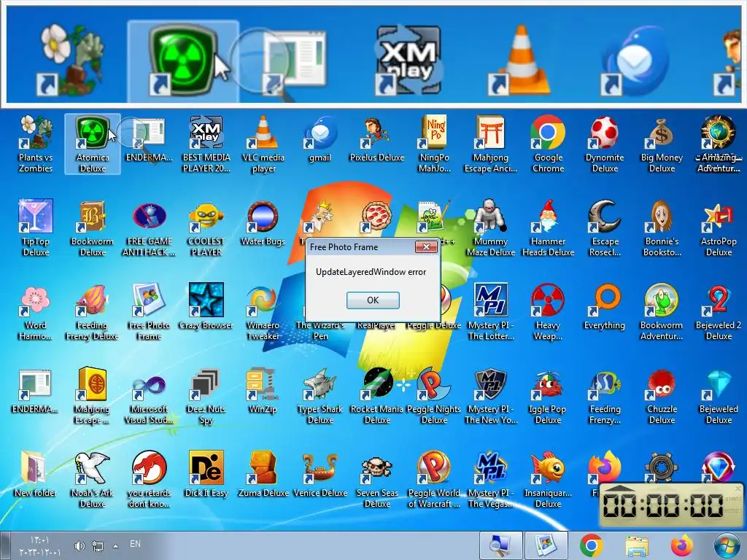Select the Crazy Browser icon

pyautogui.click(x=206, y=307)
